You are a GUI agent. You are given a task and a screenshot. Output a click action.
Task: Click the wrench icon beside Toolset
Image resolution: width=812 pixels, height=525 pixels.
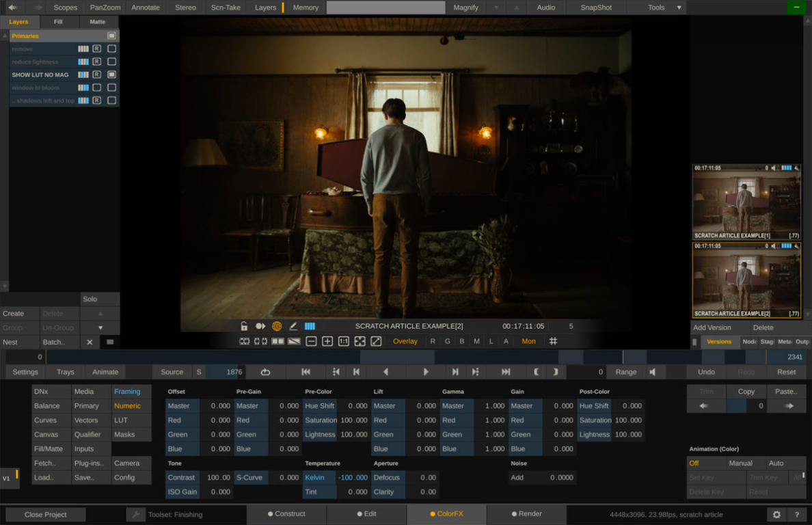136,515
